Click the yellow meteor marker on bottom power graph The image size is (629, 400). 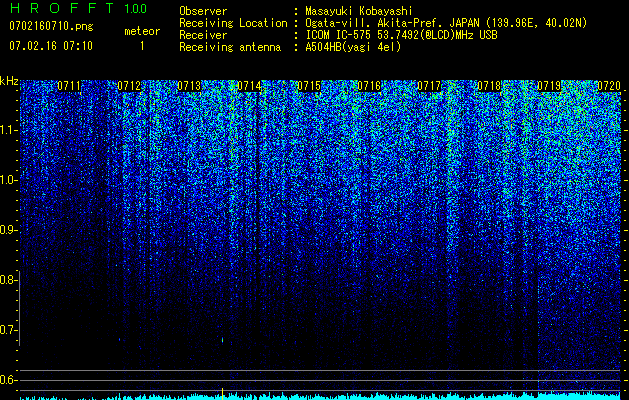tap(222, 394)
